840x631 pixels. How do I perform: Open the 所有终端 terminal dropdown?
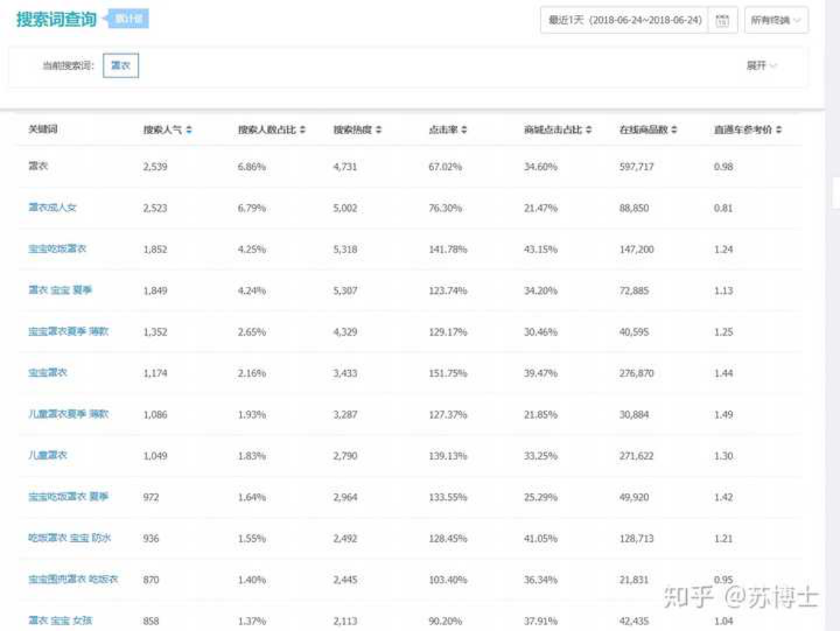[x=776, y=21]
